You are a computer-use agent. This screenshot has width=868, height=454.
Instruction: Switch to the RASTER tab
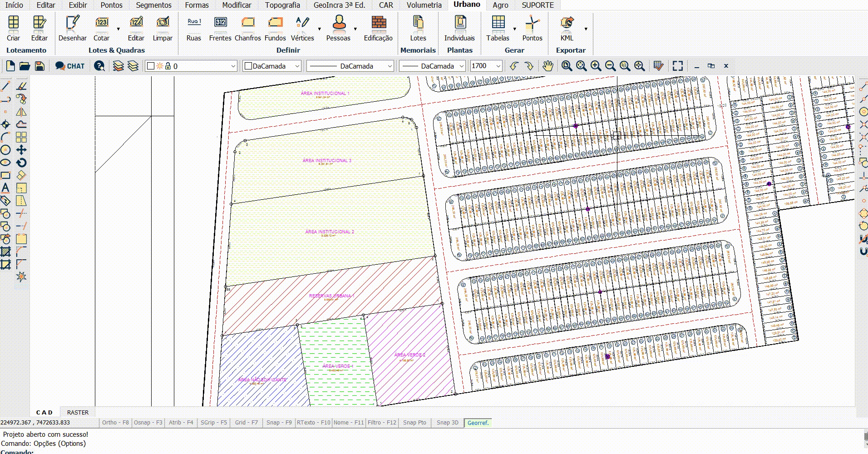pos(78,412)
